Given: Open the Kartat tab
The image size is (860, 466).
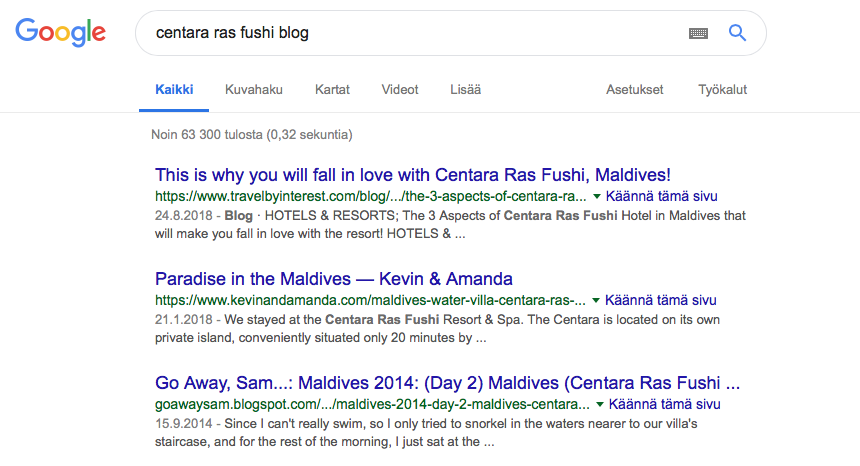Looking at the screenshot, I should click(332, 90).
